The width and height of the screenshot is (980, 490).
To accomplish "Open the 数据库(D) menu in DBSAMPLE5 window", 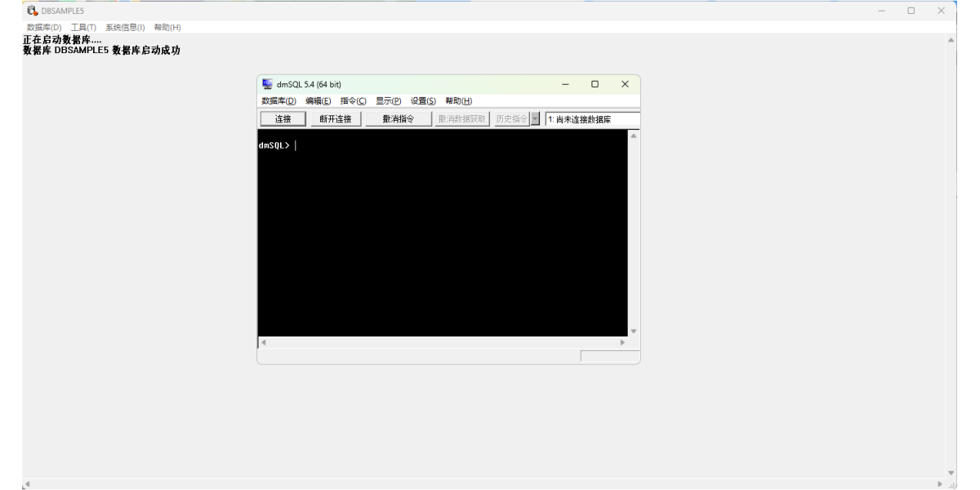I will tap(44, 28).
